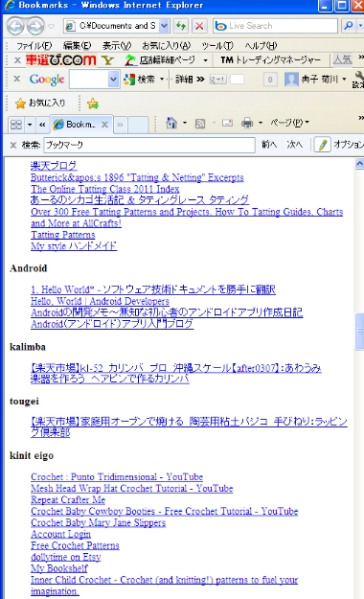
Task: Open the ヘルプ(H) menu
Action: (261, 45)
